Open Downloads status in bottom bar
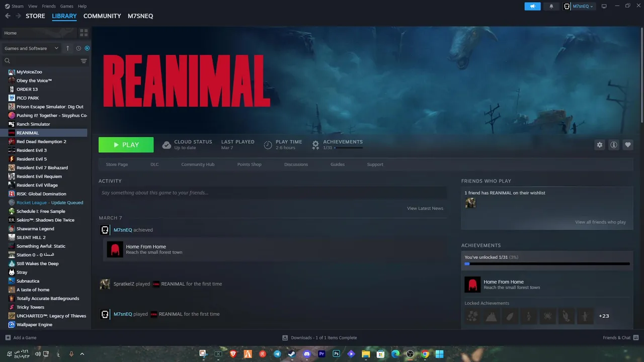 click(319, 337)
